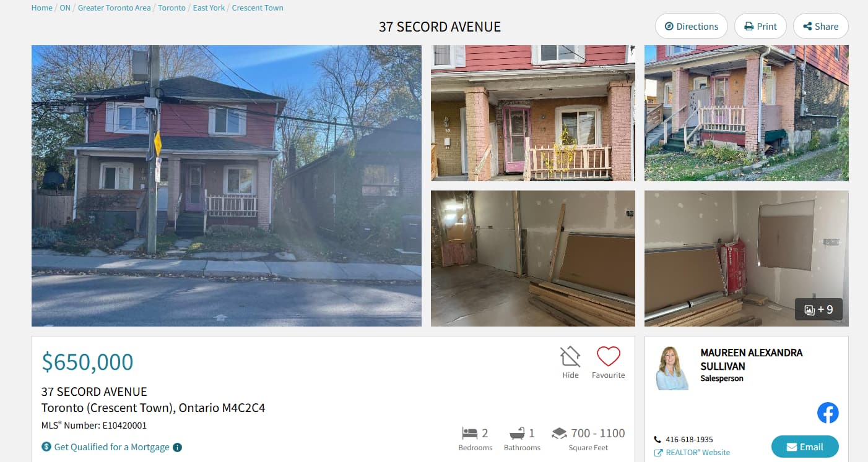Open the main house exterior photo
Screen dimensions: 868x462
227,186
